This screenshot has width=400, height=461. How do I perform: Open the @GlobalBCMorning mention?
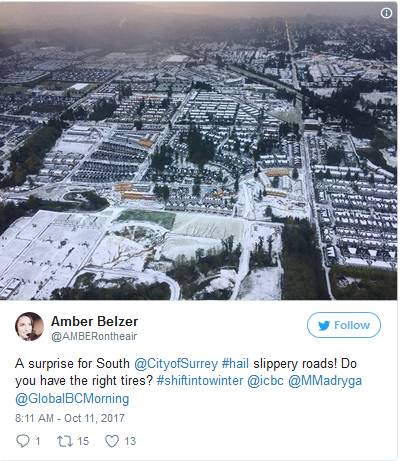point(72,399)
